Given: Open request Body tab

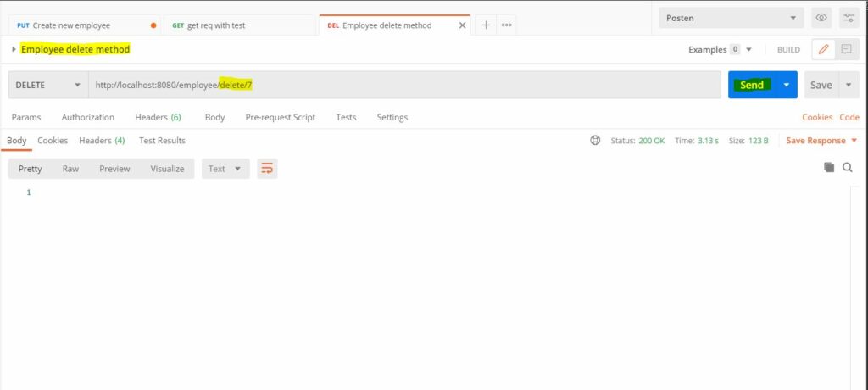Looking at the screenshot, I should [214, 117].
